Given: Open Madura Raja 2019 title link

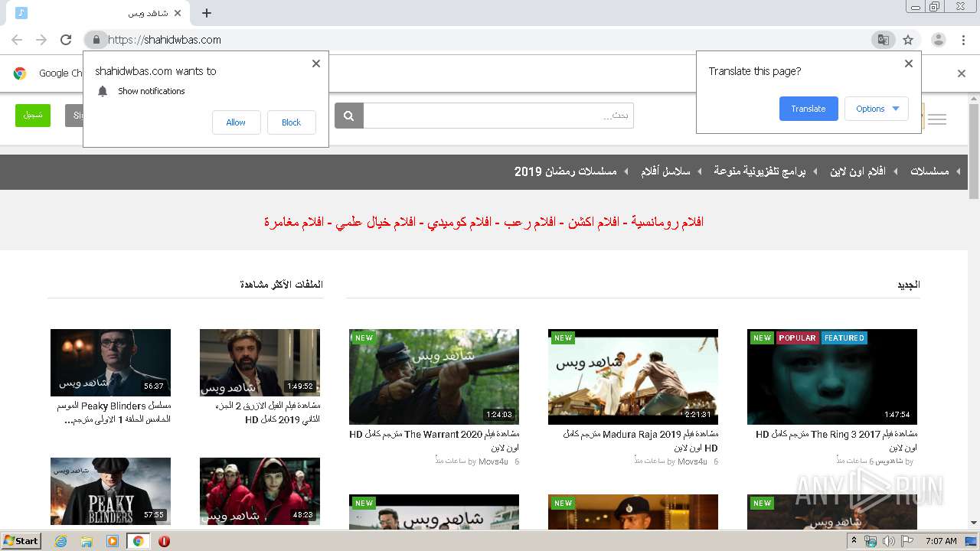Looking at the screenshot, I should (640, 441).
